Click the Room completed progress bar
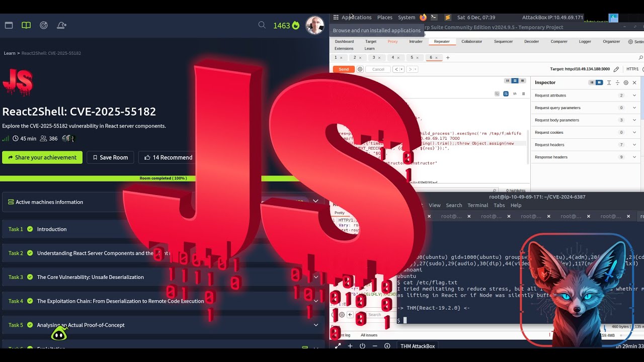 (x=163, y=178)
